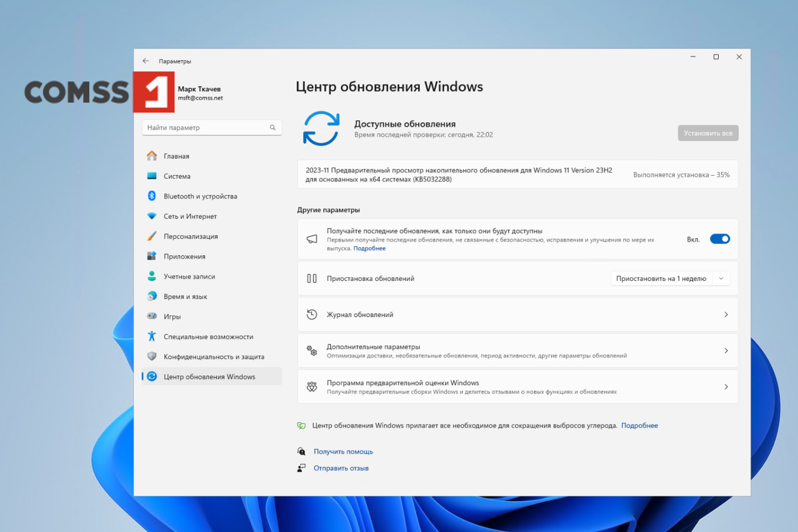Image resolution: width=798 pixels, height=532 pixels.
Task: Maximize the Параметры window
Action: point(716,57)
